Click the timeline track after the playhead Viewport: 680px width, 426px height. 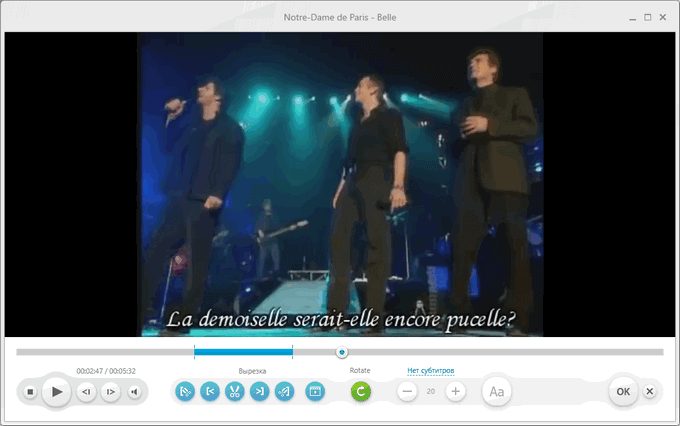coord(505,352)
